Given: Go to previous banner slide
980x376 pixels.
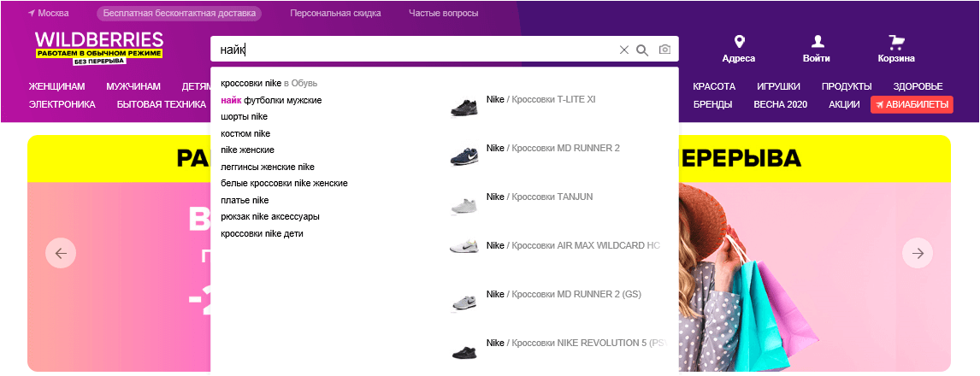Looking at the screenshot, I should click(61, 253).
